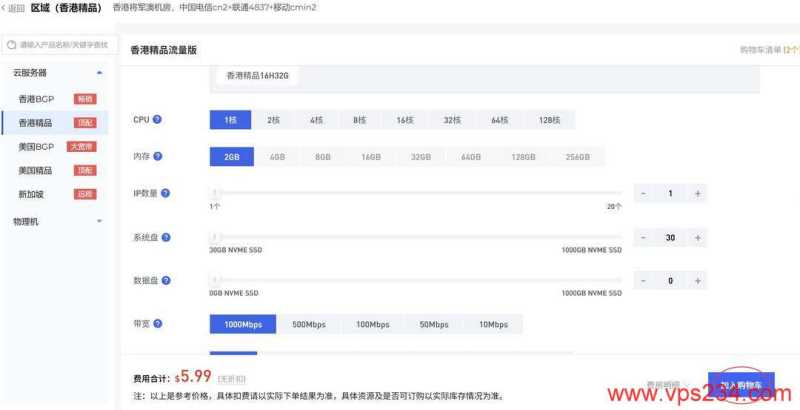800x410 pixels.
Task: Increase IP数量 with the plus button
Action: pyautogui.click(x=697, y=193)
